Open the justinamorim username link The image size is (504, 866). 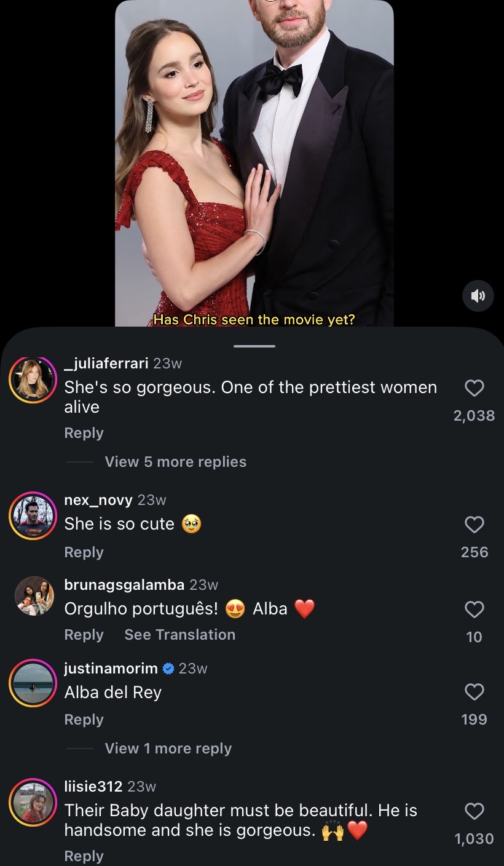pyautogui.click(x=111, y=669)
